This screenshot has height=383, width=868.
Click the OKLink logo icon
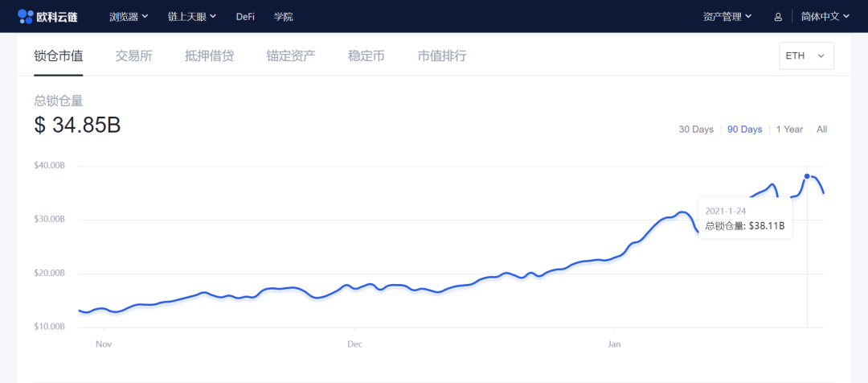tap(26, 16)
